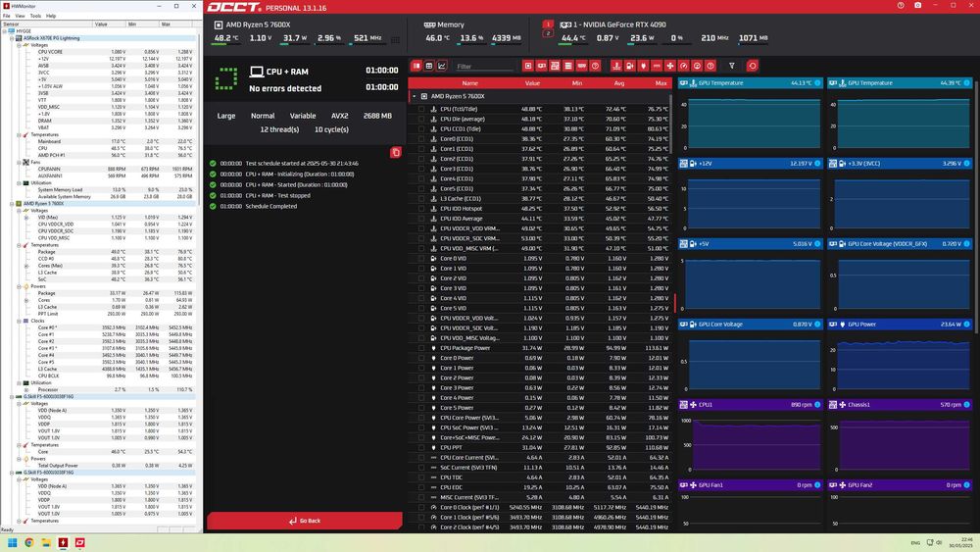
Task: Tick checkbox for CPU Package Power row
Action: pyautogui.click(x=421, y=348)
